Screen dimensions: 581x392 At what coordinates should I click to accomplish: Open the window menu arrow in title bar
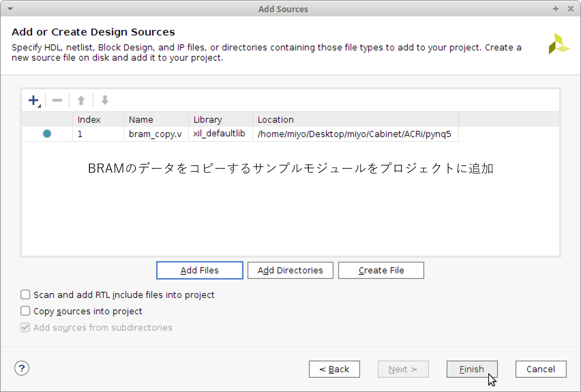click(10, 9)
